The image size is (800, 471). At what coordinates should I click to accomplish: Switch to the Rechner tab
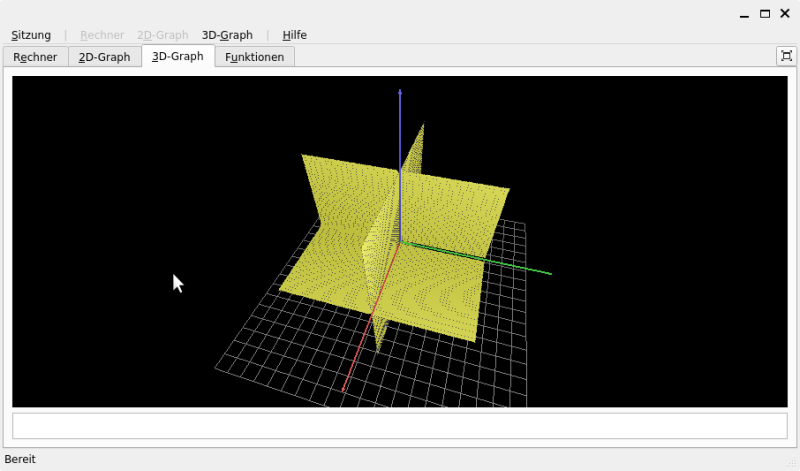pos(35,57)
